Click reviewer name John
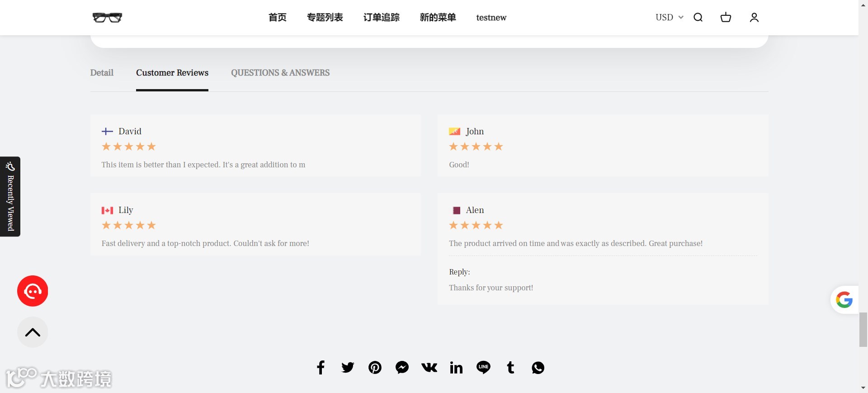The width and height of the screenshot is (868, 393). point(475,131)
